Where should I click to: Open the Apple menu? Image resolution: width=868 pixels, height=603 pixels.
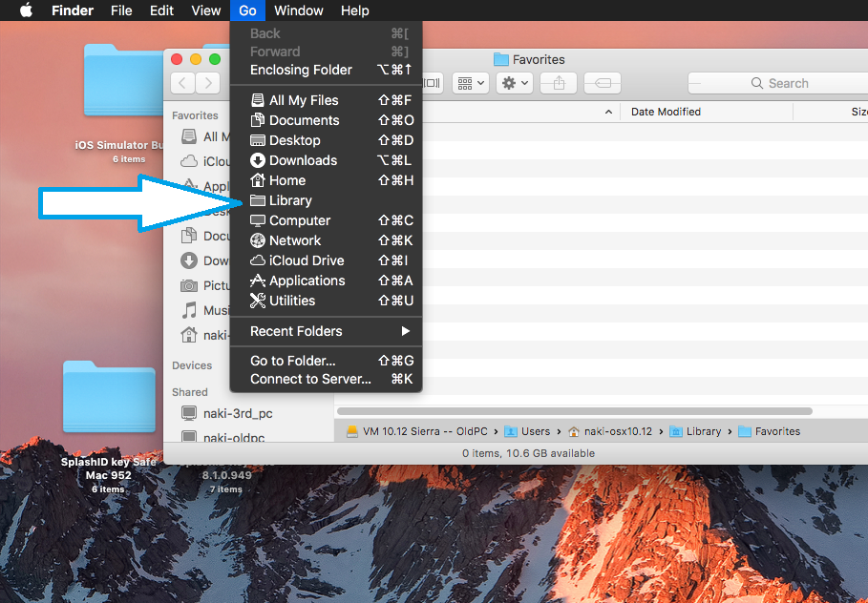(26, 10)
